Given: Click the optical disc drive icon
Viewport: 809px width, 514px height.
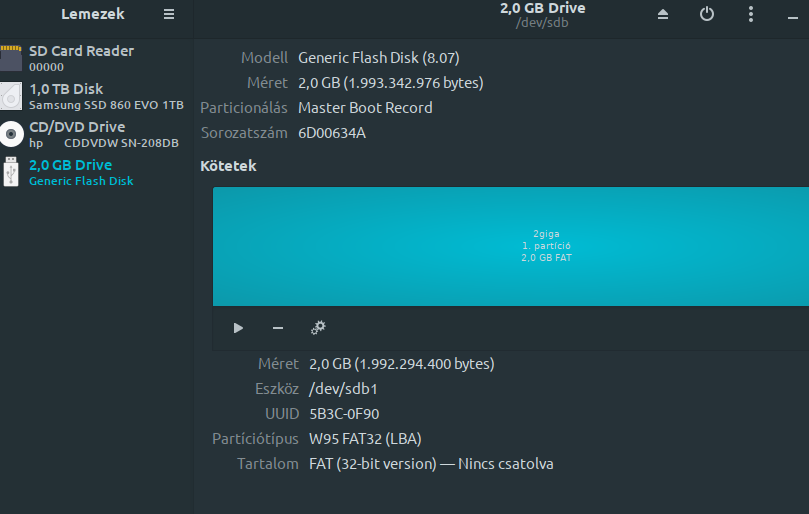Looking at the screenshot, I should tap(11, 134).
